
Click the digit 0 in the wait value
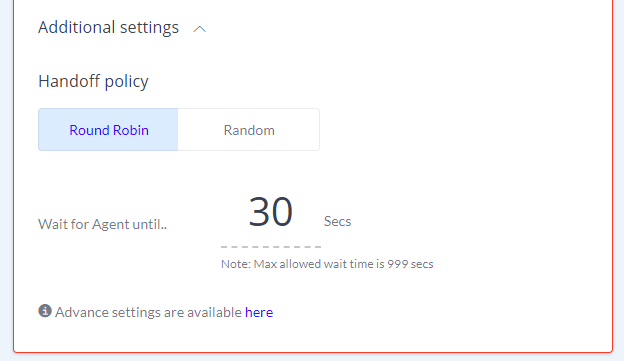click(x=282, y=212)
